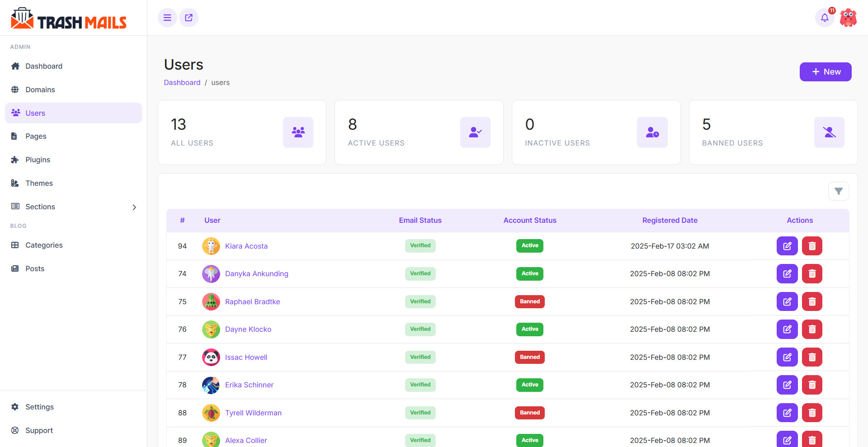Toggle Erika Schinner's Verified email badge
The height and width of the screenshot is (447, 868).
(x=420, y=385)
